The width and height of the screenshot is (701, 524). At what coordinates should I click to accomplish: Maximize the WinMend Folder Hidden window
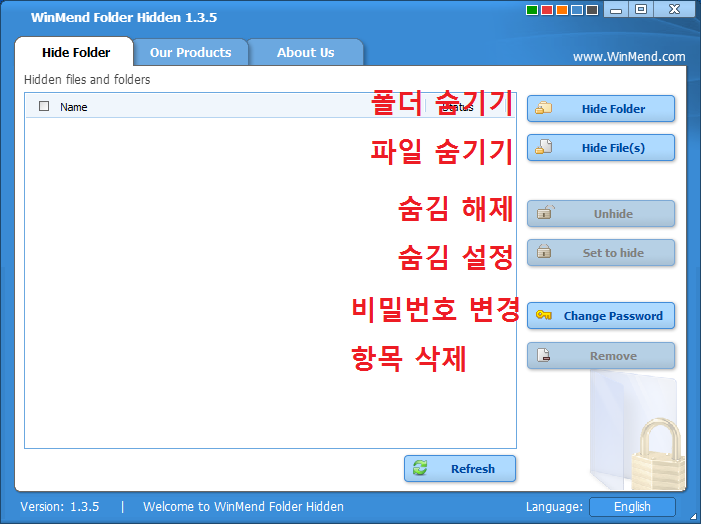tap(641, 9)
